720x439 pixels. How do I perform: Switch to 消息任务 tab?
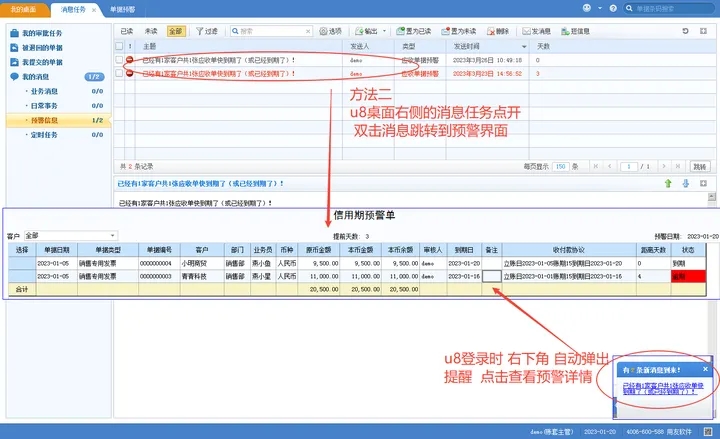click(x=73, y=9)
